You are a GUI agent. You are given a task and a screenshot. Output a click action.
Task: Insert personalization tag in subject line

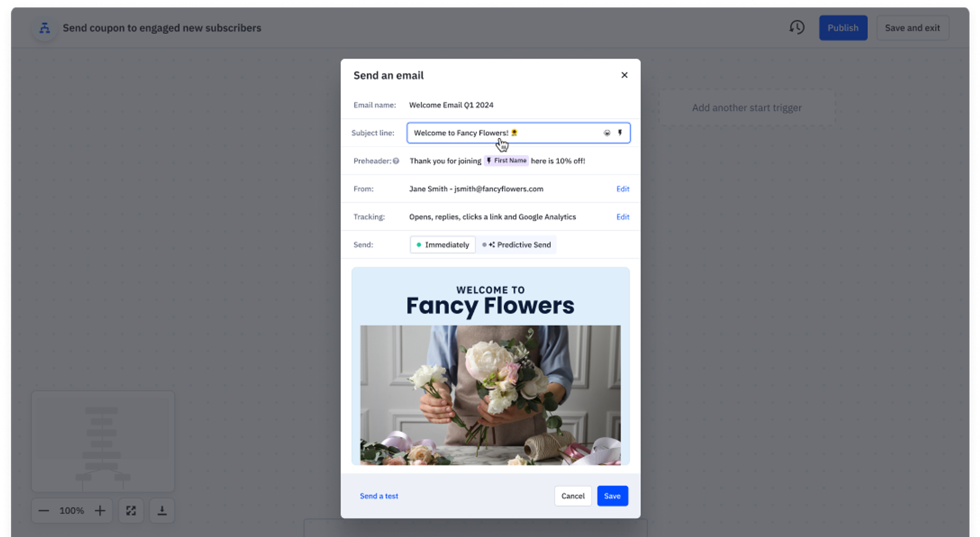(620, 133)
